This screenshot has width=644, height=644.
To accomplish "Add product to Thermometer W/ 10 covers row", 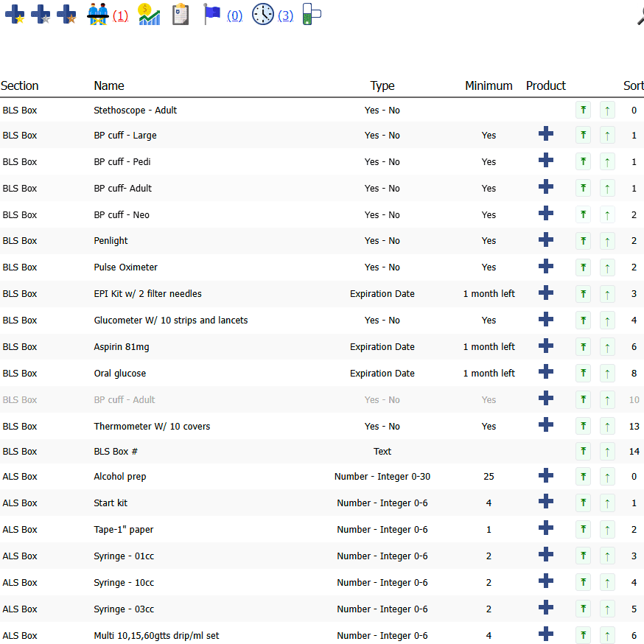I will click(546, 424).
